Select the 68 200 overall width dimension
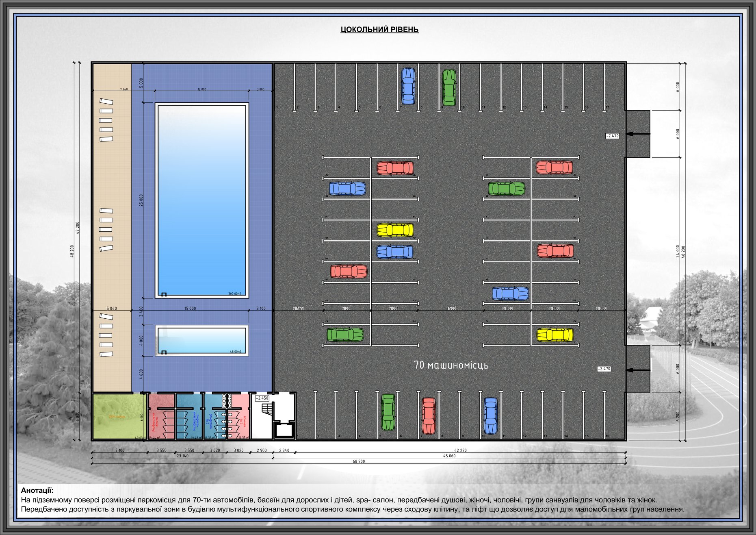 click(x=359, y=461)
